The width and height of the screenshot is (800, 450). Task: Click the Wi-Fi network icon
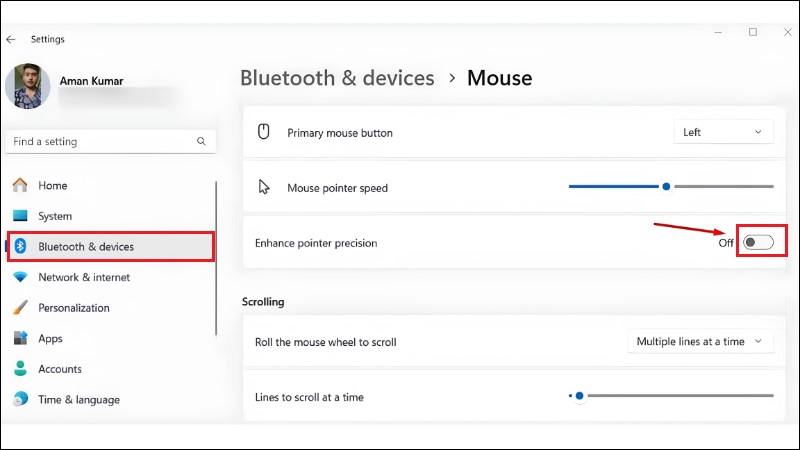point(20,277)
